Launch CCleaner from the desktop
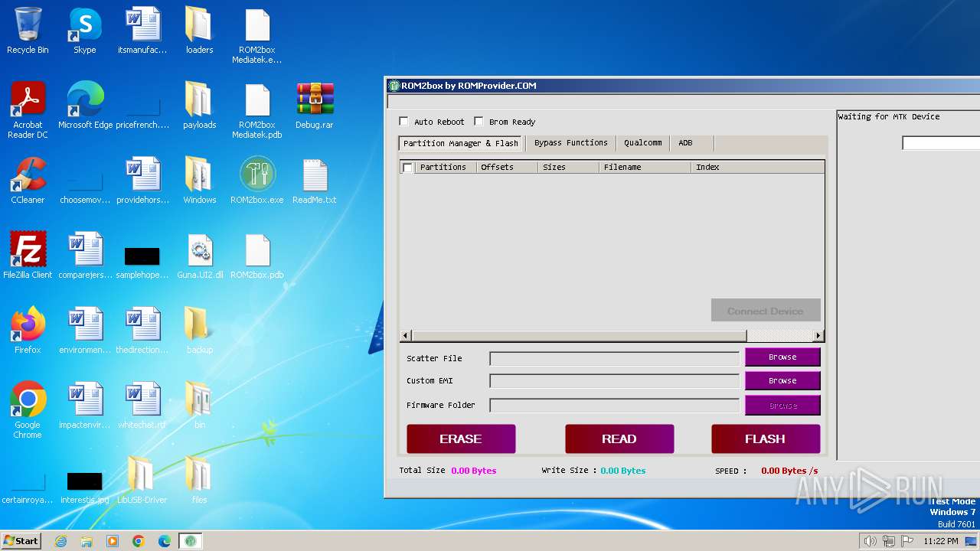 (28, 181)
